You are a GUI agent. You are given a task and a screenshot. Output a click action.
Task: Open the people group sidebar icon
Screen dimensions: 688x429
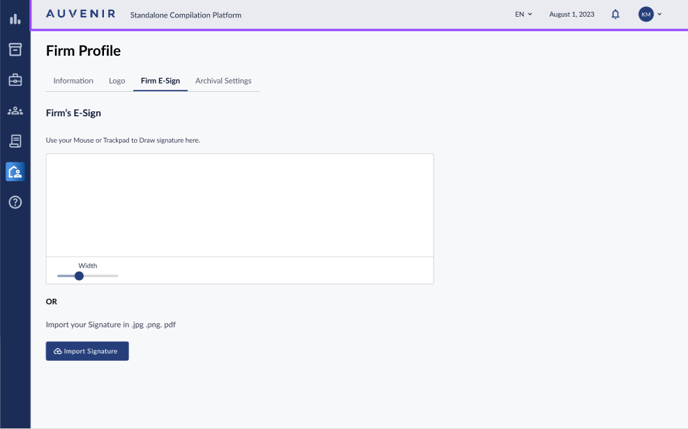coord(15,111)
